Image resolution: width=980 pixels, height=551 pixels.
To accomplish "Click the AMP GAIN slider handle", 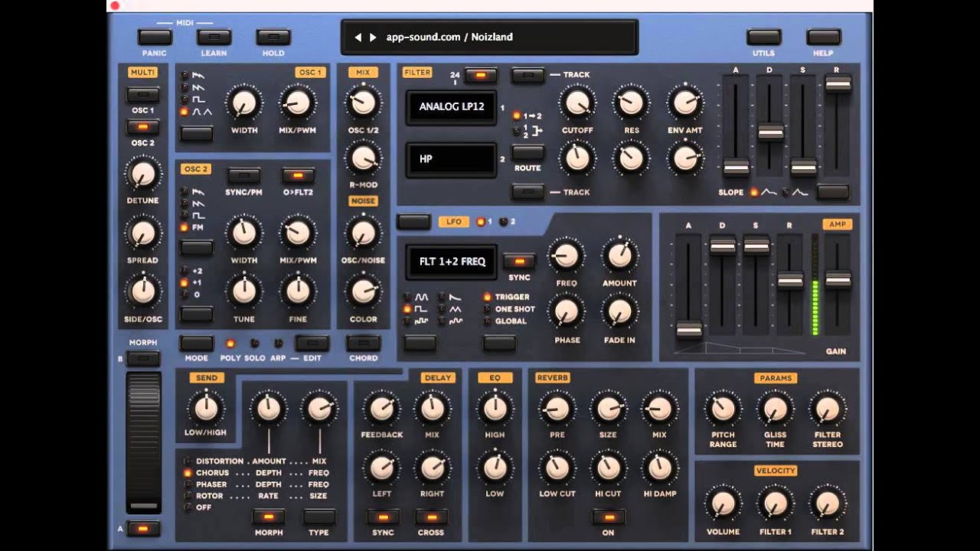I will 838,280.
